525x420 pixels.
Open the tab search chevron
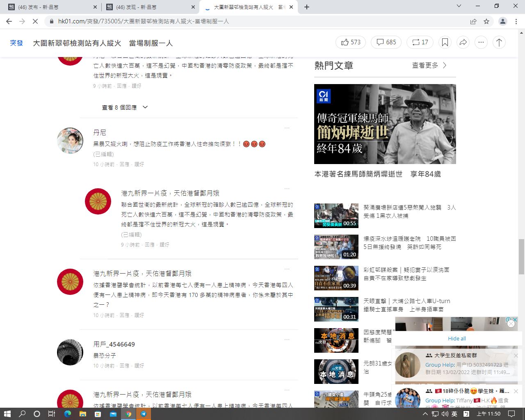coord(459,6)
